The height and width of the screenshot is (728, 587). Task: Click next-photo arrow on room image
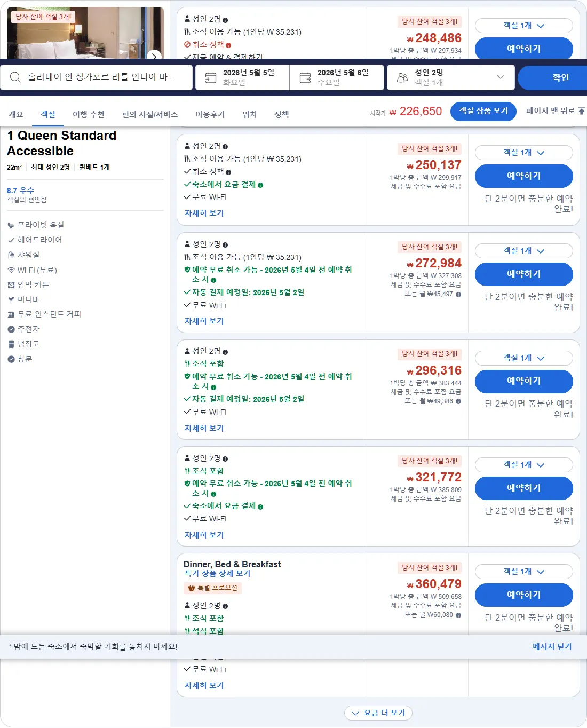[x=154, y=56]
